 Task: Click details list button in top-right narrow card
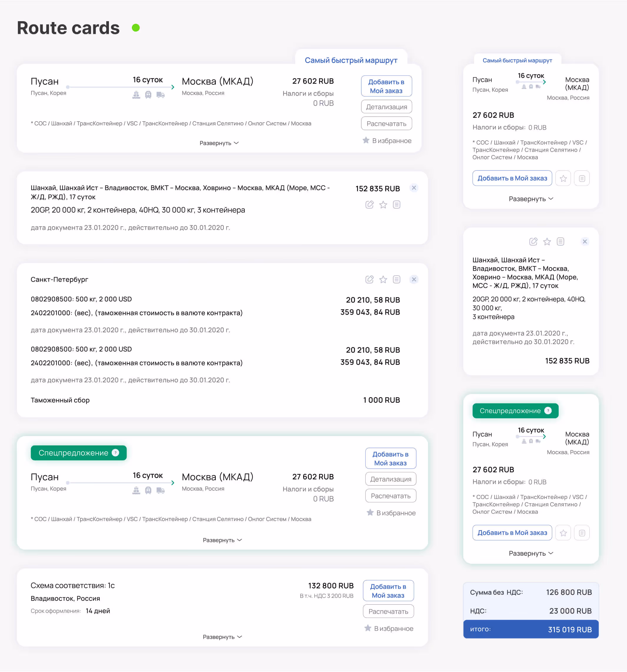click(582, 178)
